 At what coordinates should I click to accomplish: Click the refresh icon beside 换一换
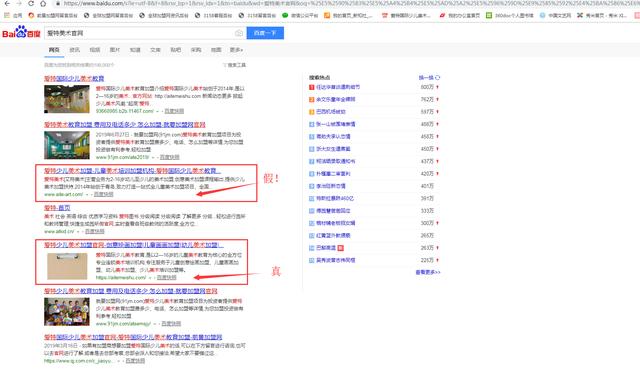point(438,78)
